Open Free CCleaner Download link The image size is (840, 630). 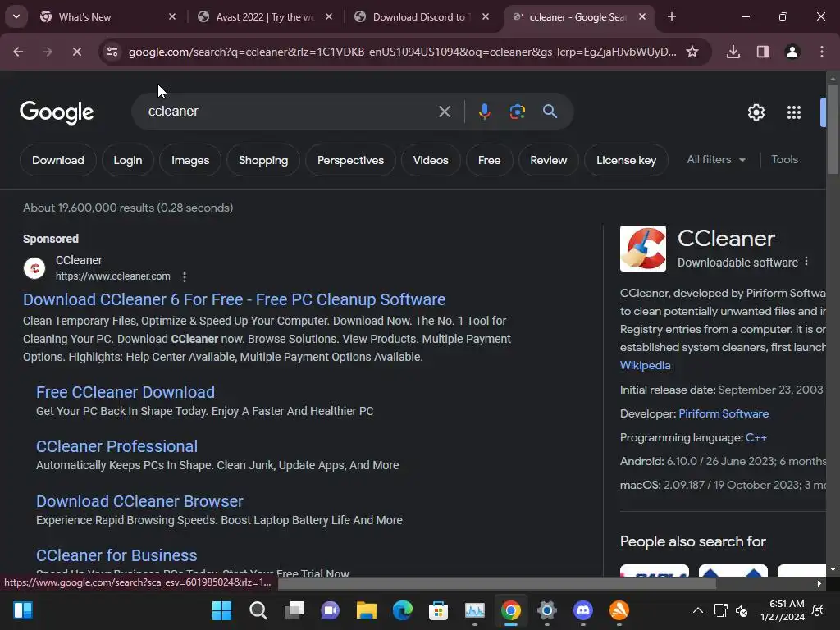pyautogui.click(x=126, y=392)
